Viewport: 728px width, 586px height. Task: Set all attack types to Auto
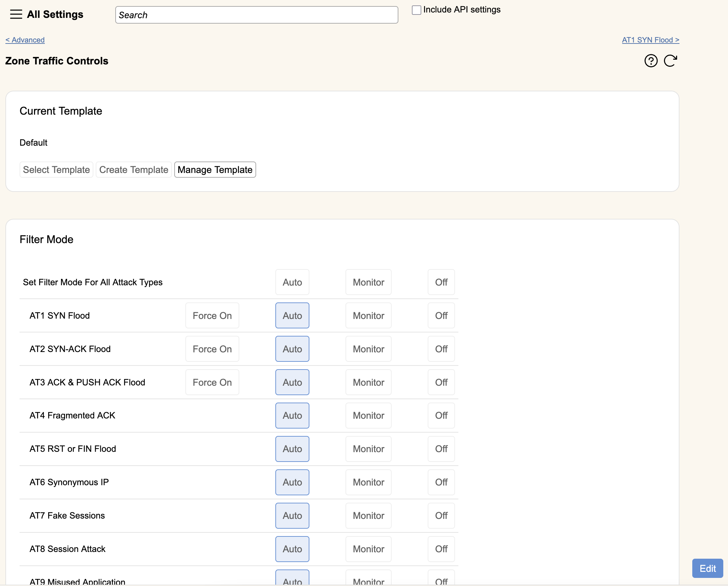293,282
